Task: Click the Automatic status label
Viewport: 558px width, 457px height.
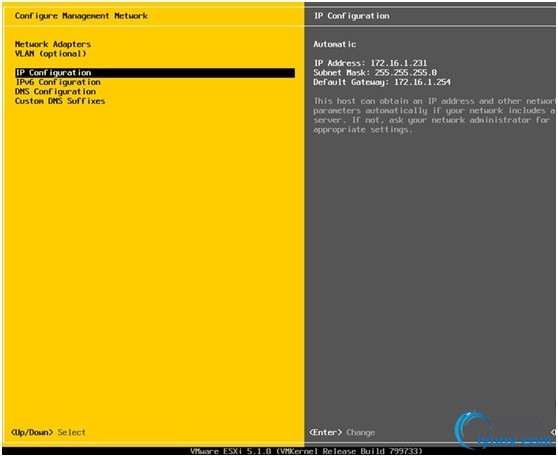Action: coord(335,44)
